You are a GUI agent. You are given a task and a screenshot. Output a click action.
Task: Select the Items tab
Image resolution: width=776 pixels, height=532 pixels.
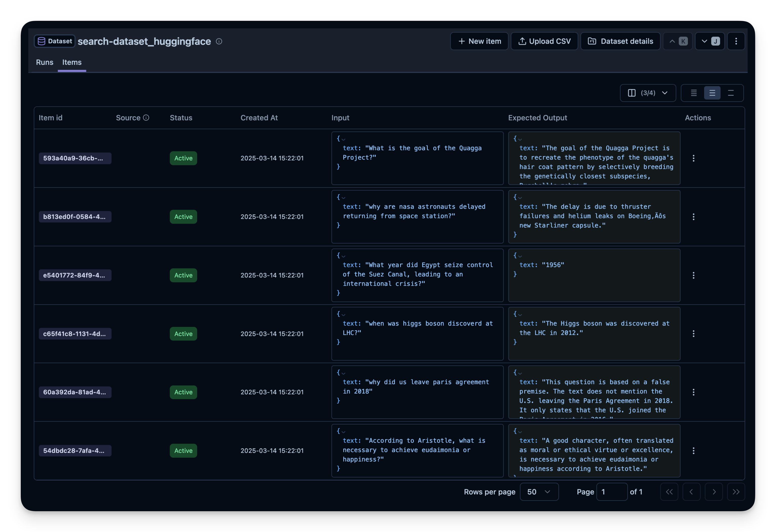coord(72,62)
